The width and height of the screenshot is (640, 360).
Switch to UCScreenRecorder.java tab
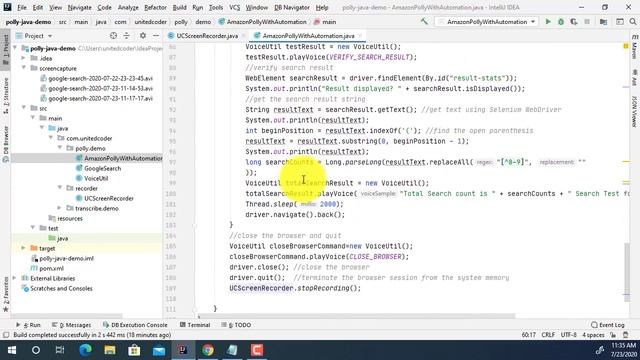tap(207, 36)
